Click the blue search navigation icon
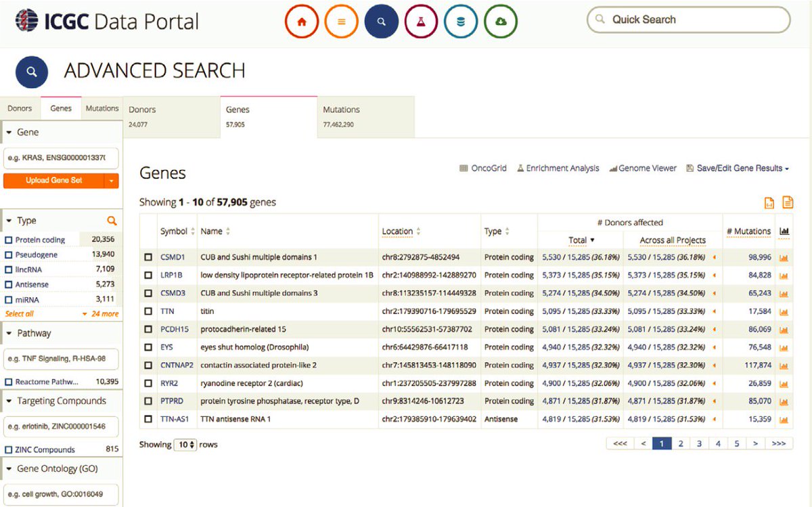The width and height of the screenshot is (812, 507). [x=382, y=22]
